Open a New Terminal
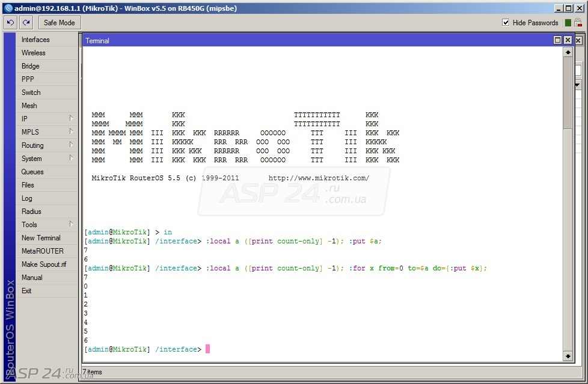 pyautogui.click(x=47, y=238)
